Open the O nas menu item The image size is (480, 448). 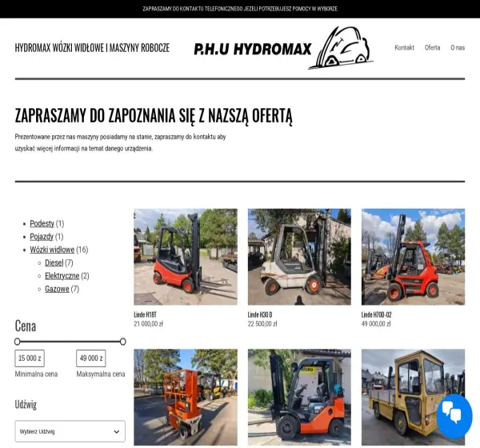coord(458,47)
